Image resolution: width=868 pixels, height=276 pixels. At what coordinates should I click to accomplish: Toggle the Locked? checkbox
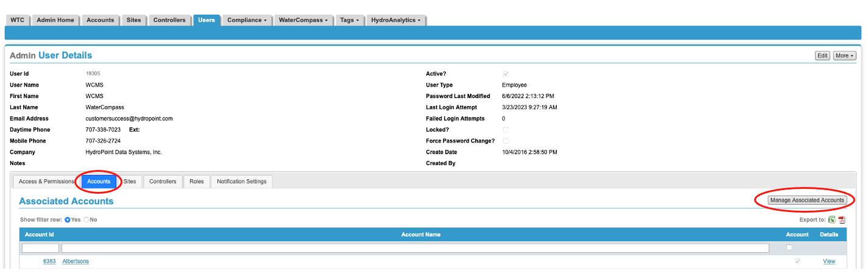tap(506, 130)
